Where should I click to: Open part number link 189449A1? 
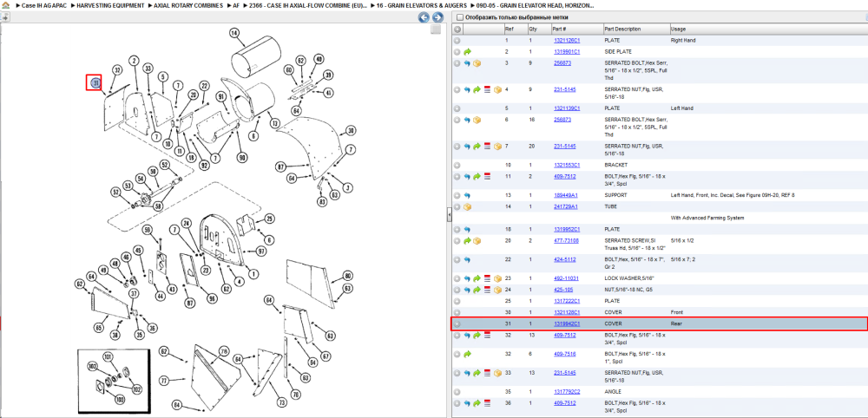tap(565, 195)
